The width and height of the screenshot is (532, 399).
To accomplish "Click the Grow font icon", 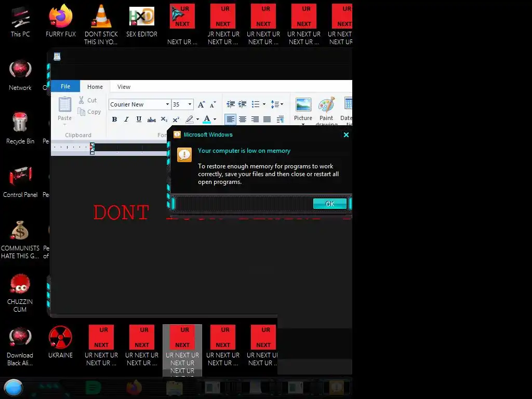I will click(x=201, y=104).
